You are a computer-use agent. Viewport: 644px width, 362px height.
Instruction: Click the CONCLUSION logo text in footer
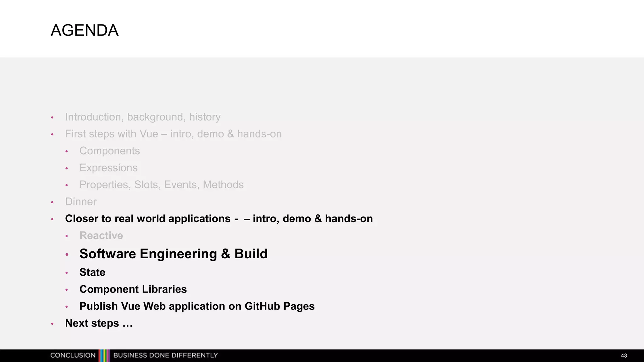73,355
